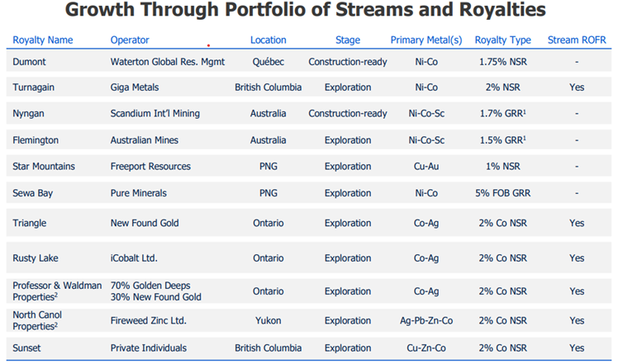Select the Nyngan royalty name

tap(28, 114)
